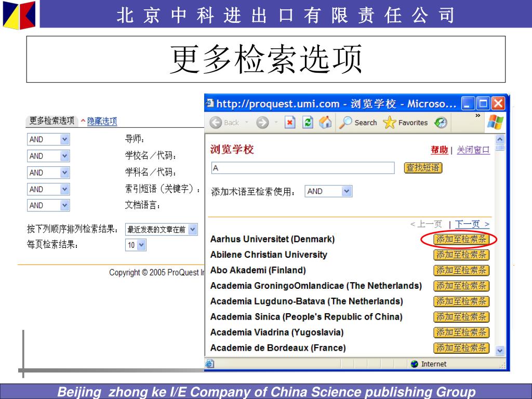Open the 添加术语至检索使用 AND dropdown

tap(328, 191)
